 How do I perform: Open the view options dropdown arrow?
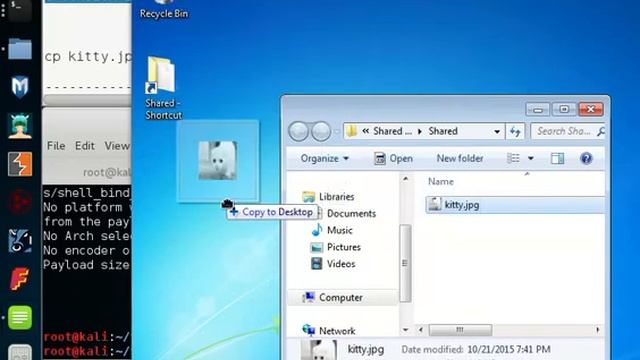coord(531,158)
